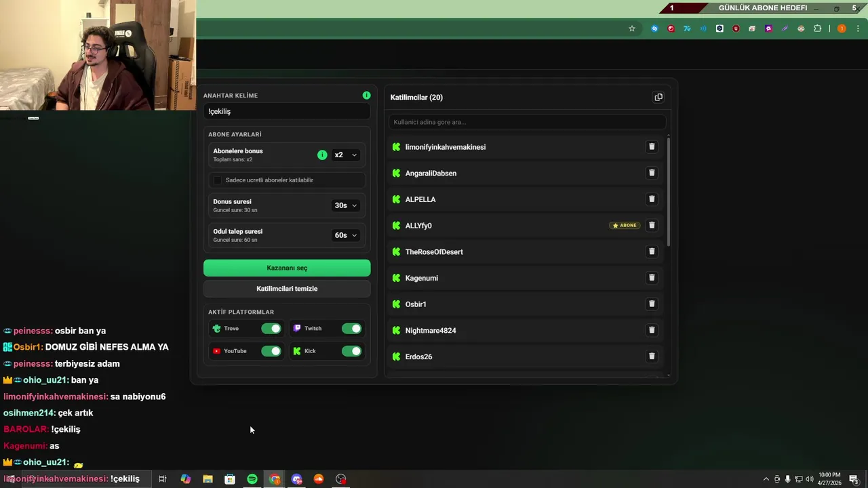Click the ABONE badge on ALLYfy0
Viewport: 868px width, 488px height.
pyautogui.click(x=625, y=225)
